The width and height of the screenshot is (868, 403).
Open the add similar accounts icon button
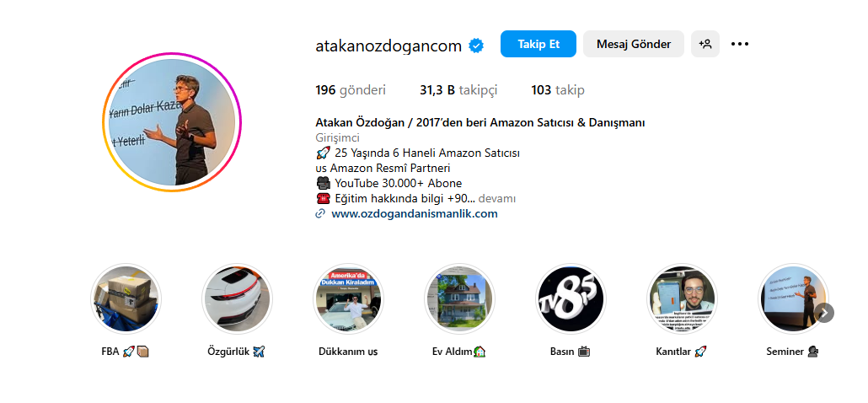[x=705, y=45]
